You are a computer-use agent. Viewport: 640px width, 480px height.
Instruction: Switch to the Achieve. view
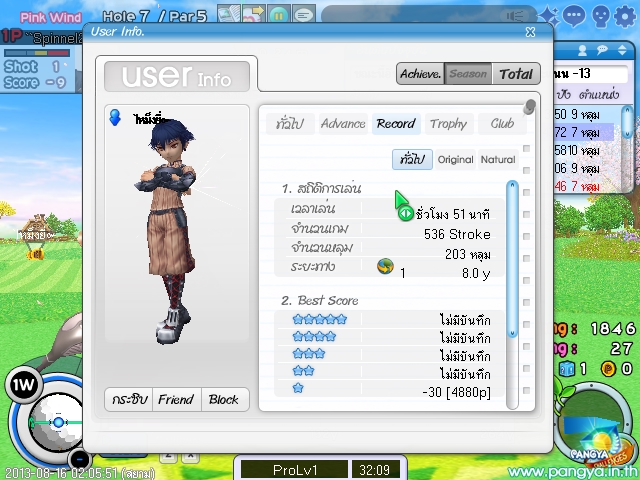pos(420,74)
